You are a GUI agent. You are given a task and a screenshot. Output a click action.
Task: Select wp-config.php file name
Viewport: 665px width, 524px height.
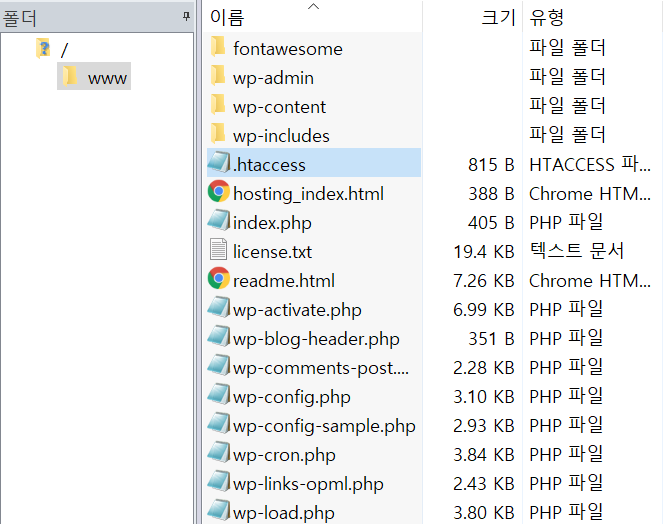click(x=292, y=397)
